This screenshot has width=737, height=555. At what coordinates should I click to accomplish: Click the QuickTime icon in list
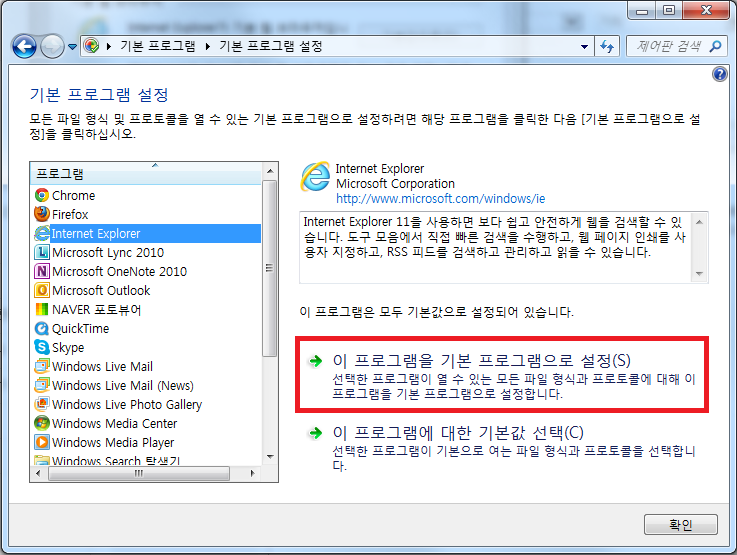tap(42, 328)
